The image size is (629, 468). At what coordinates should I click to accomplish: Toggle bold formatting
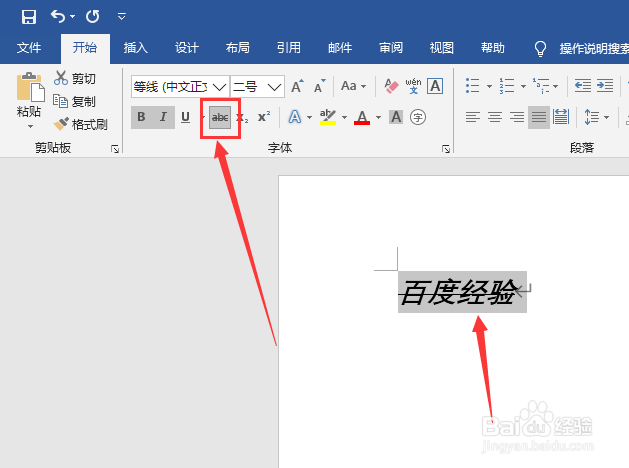pyautogui.click(x=141, y=117)
